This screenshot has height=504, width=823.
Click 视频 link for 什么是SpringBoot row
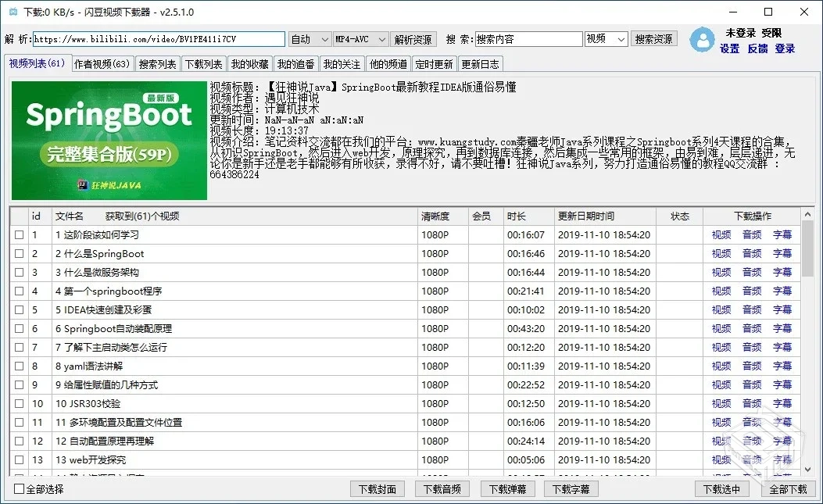pos(720,253)
